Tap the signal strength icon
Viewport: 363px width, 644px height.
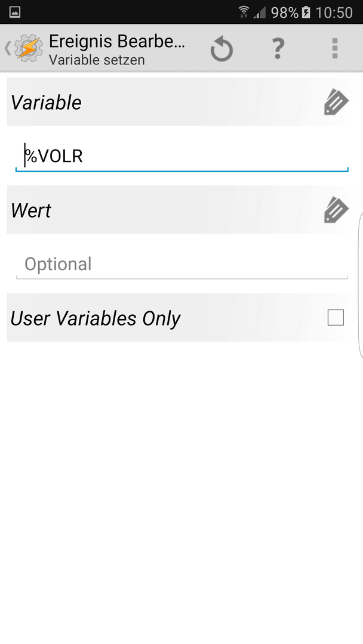tap(259, 13)
